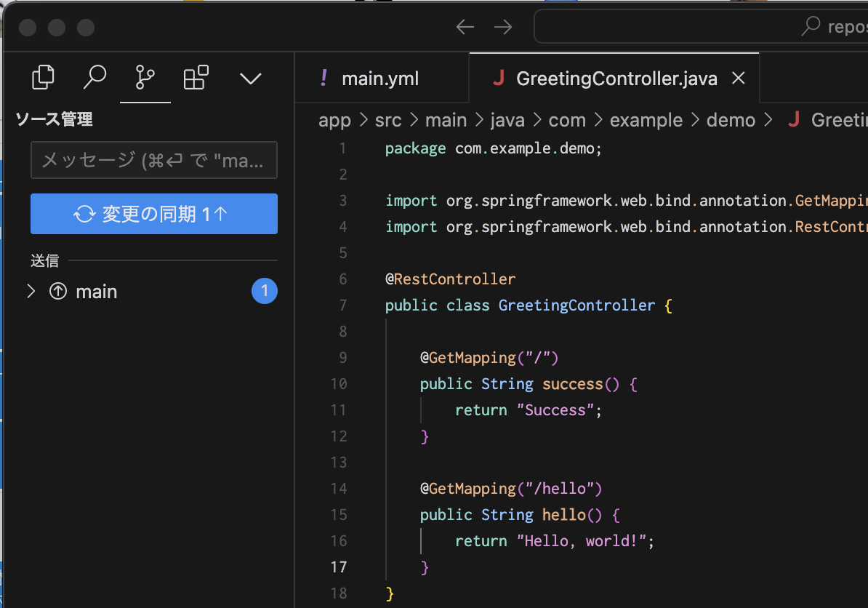Click the GreetingController class name
Image resolution: width=868 pixels, height=608 pixels.
pyautogui.click(x=576, y=305)
